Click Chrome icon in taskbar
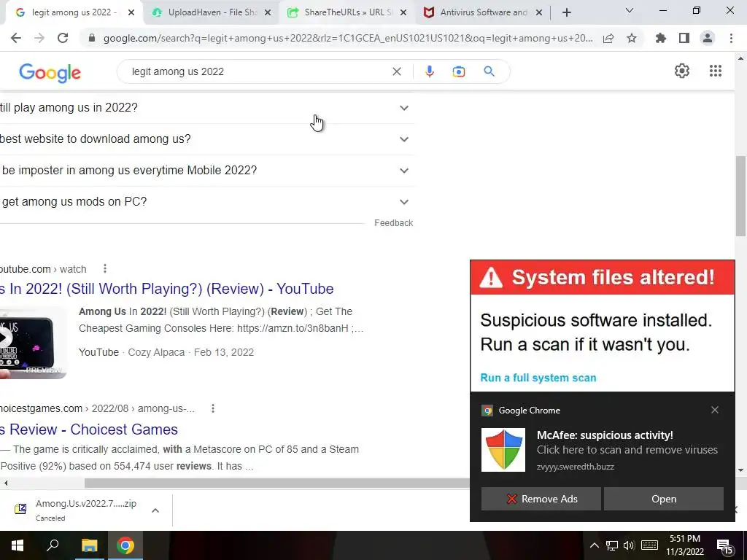This screenshot has height=560, width=747. point(125,545)
